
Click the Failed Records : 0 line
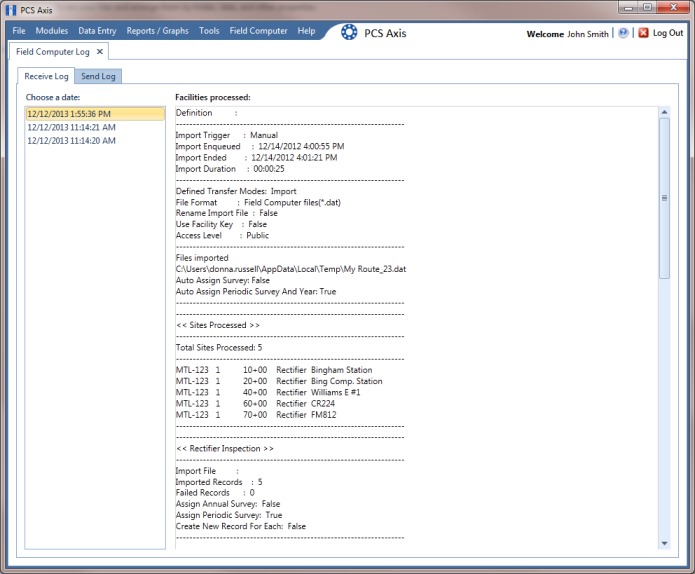[215, 492]
